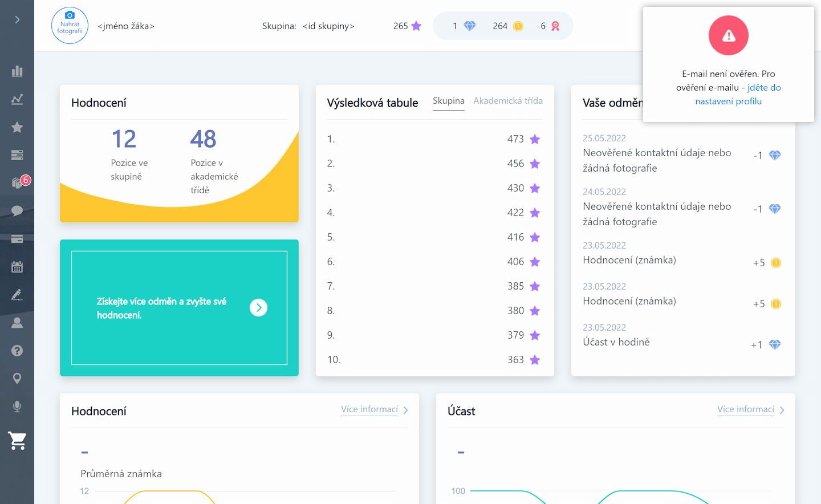The width and height of the screenshot is (821, 504).
Task: Open the user profile icon in sidebar
Action: pyautogui.click(x=17, y=323)
